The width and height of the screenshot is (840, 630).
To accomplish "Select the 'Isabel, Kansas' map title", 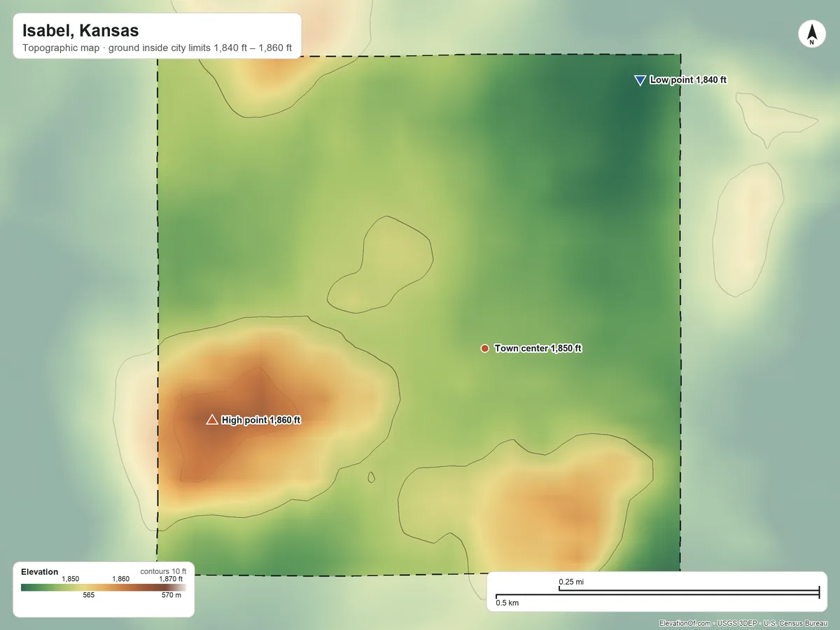I will [x=80, y=31].
